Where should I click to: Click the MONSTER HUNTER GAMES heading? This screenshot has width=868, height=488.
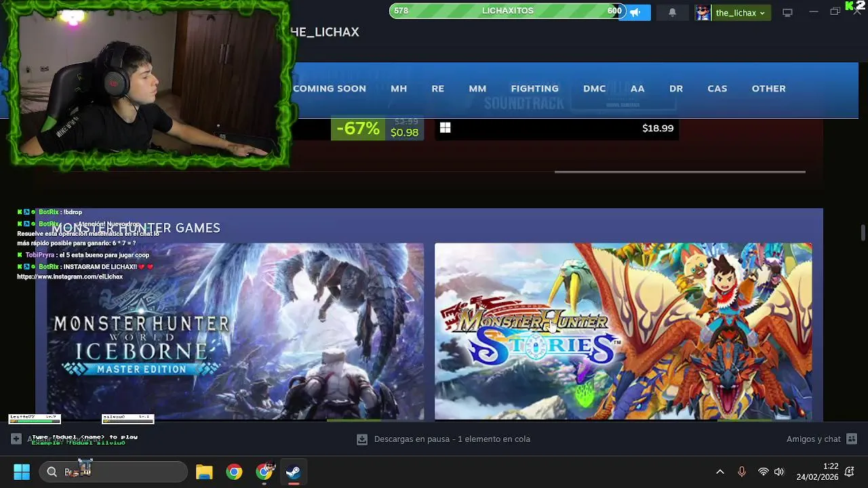coord(136,228)
